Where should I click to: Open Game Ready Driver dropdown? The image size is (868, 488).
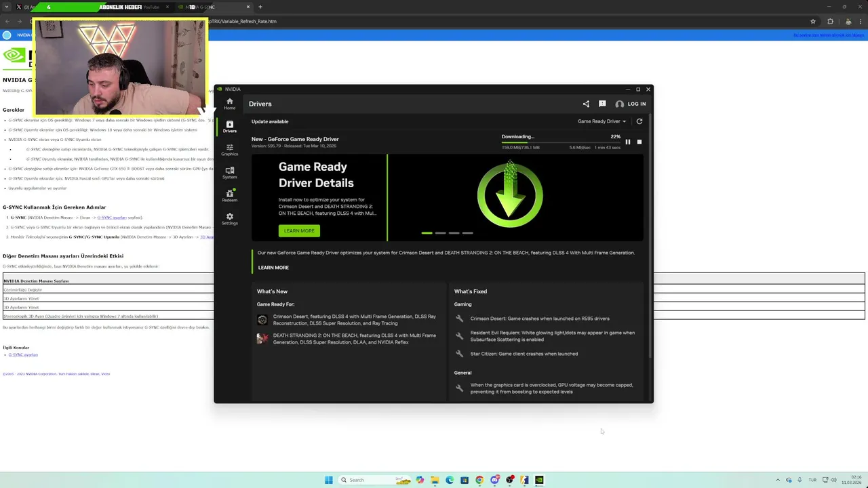[601, 121]
